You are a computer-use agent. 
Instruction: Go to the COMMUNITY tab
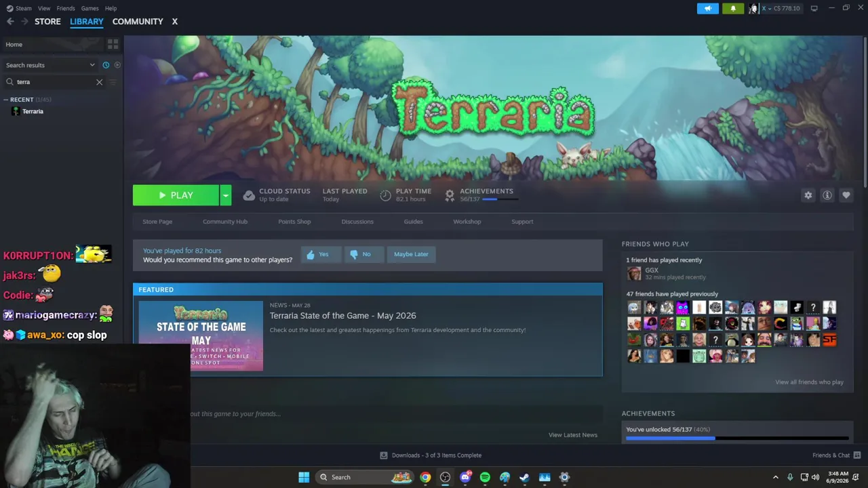138,22
